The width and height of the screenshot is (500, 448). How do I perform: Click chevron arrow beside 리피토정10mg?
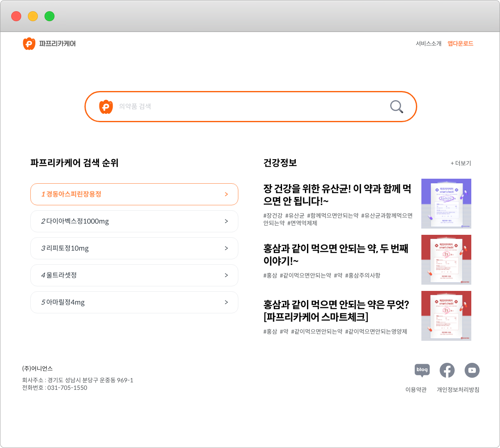pos(226,248)
